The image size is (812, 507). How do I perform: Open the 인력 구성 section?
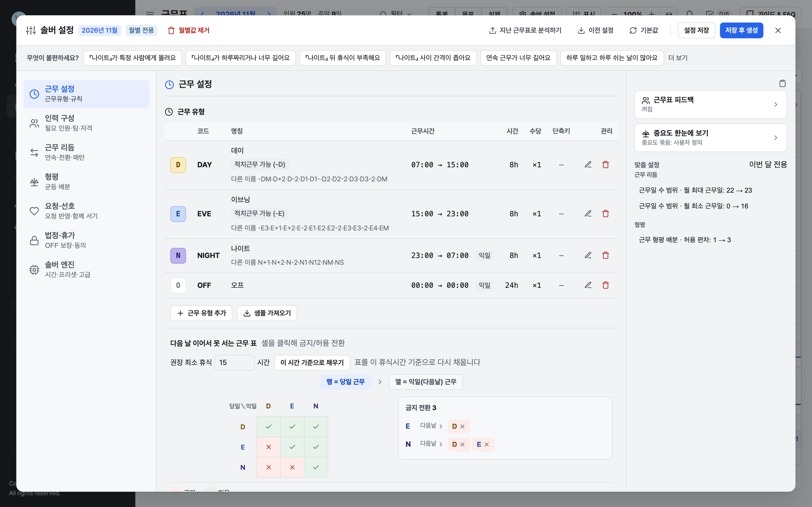pyautogui.click(x=86, y=123)
